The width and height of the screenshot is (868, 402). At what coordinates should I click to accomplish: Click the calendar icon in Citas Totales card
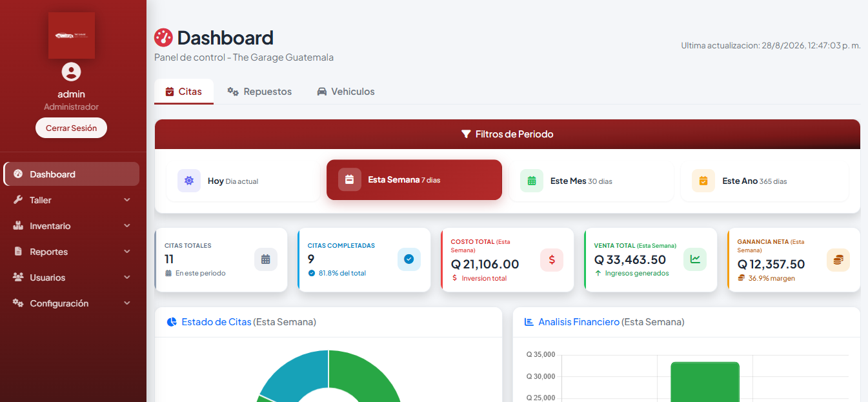coord(266,259)
